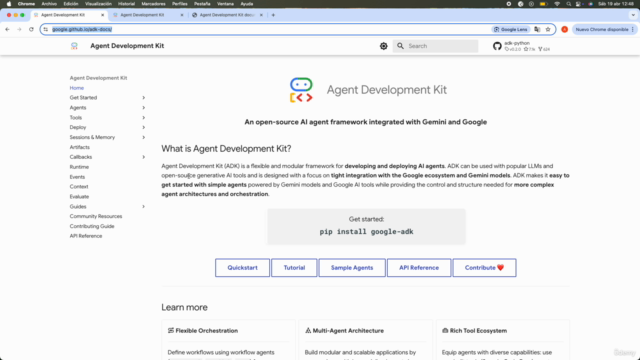Viewport: 640px width, 360px height.
Task: Click the ADK logo in header
Action: [74, 46]
